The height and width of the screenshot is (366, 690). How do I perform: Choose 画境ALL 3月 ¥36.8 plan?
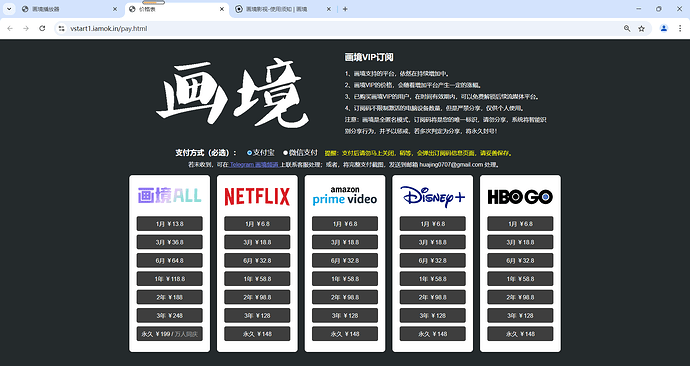[x=169, y=242]
